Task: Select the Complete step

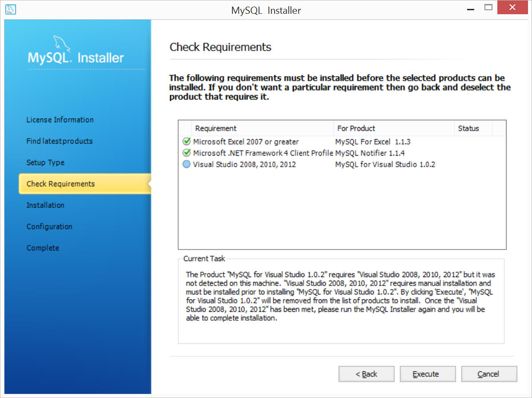Action: 43,248
